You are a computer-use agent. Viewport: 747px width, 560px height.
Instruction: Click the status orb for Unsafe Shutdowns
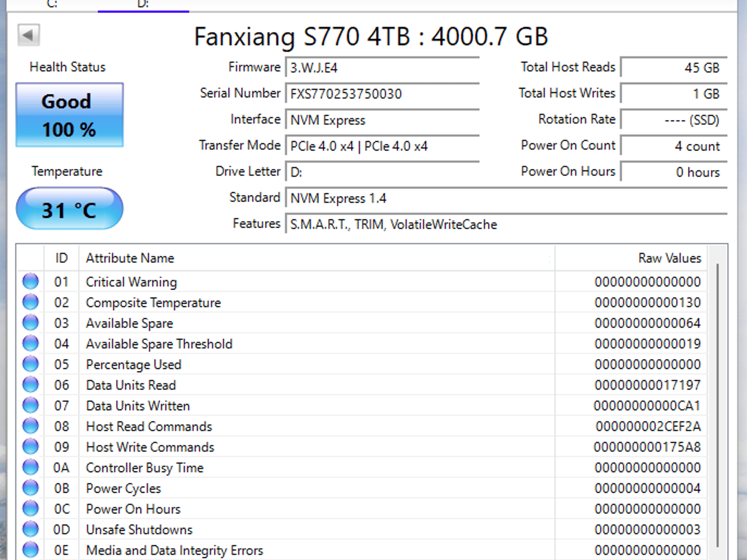tap(30, 529)
